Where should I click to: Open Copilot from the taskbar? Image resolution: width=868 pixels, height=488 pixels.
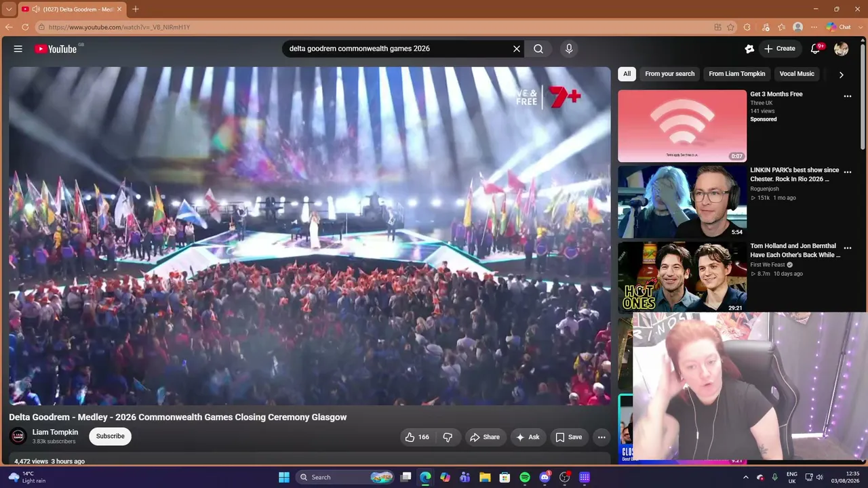click(x=445, y=477)
